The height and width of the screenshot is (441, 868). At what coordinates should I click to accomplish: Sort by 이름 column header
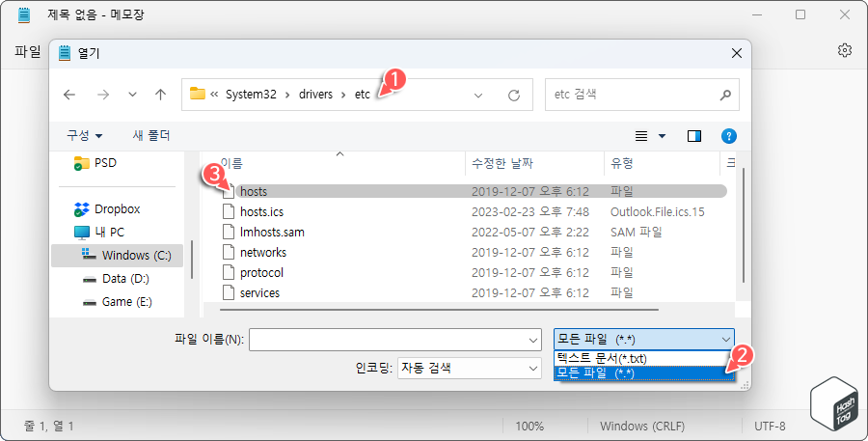click(231, 163)
